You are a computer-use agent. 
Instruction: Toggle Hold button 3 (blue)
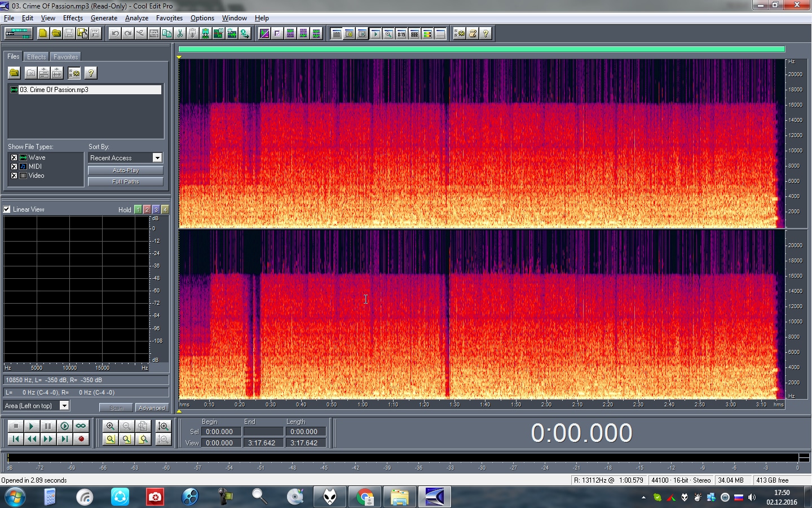pyautogui.click(x=156, y=209)
